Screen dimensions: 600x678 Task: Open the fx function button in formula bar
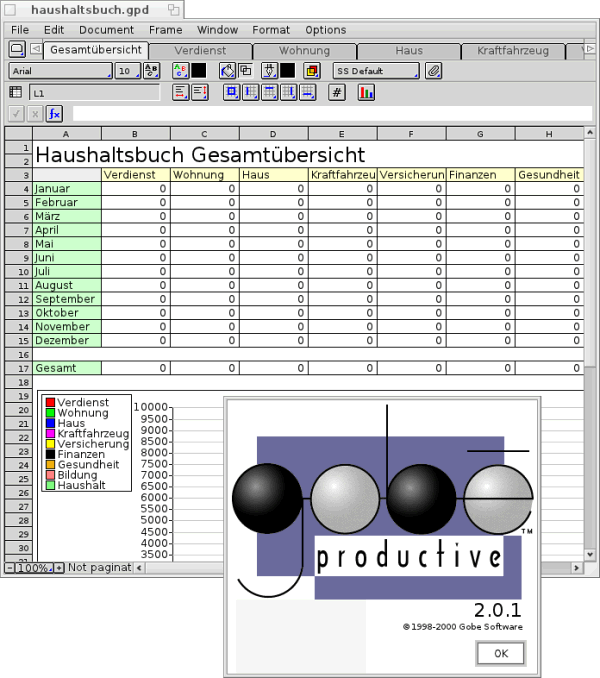(x=54, y=114)
